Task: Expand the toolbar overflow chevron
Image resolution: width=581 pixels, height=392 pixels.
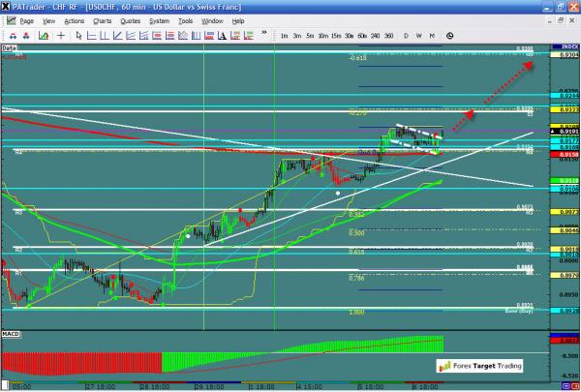Action: click(264, 33)
